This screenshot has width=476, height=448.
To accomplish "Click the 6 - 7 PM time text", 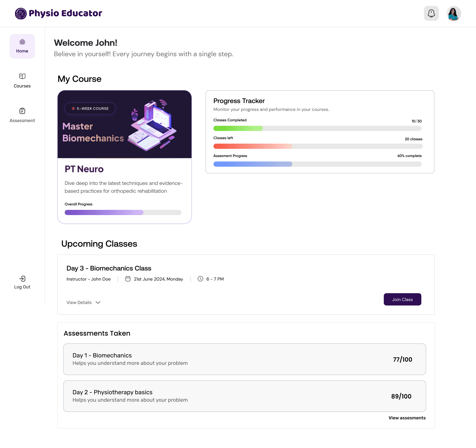I will (x=215, y=279).
